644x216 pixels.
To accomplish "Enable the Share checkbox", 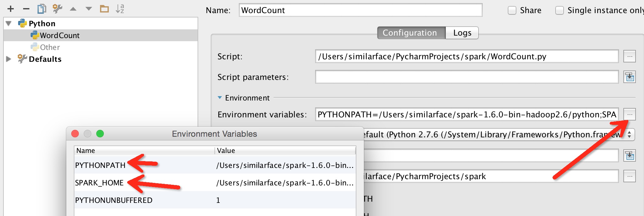I will point(512,10).
